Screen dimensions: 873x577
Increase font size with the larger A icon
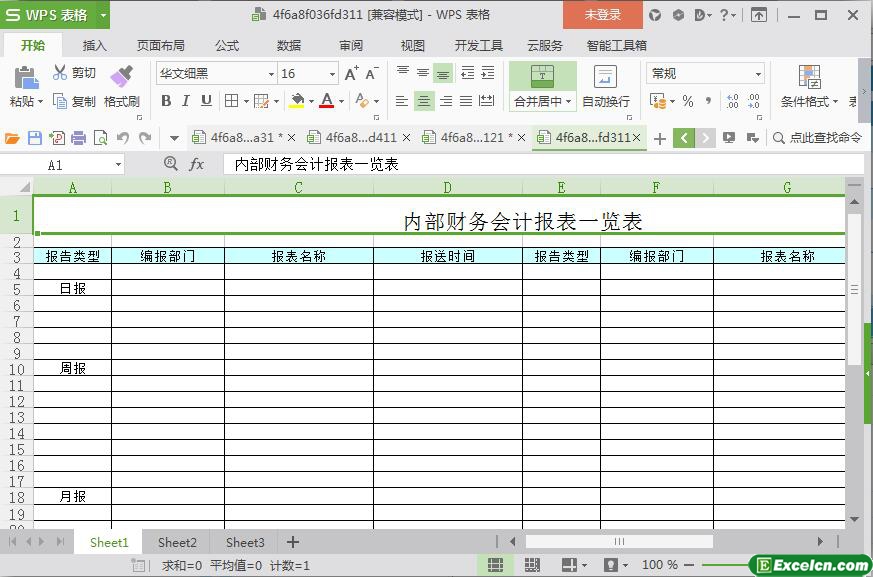352,73
